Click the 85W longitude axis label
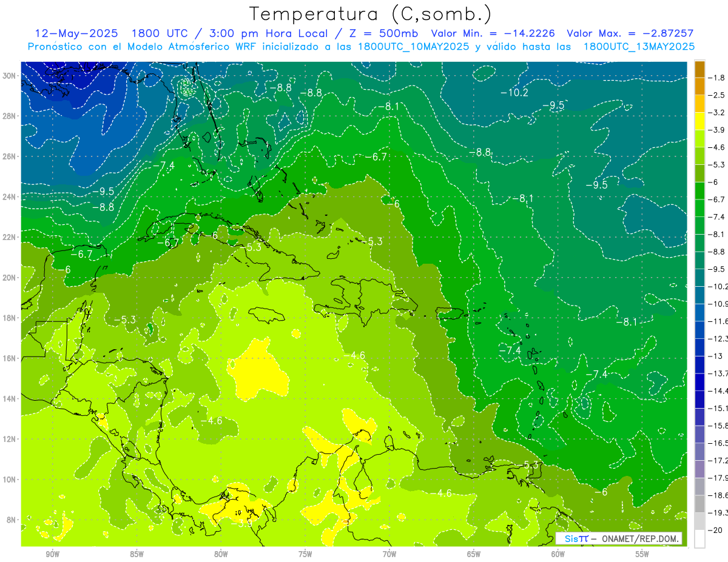The height and width of the screenshot is (562, 728). [x=136, y=554]
